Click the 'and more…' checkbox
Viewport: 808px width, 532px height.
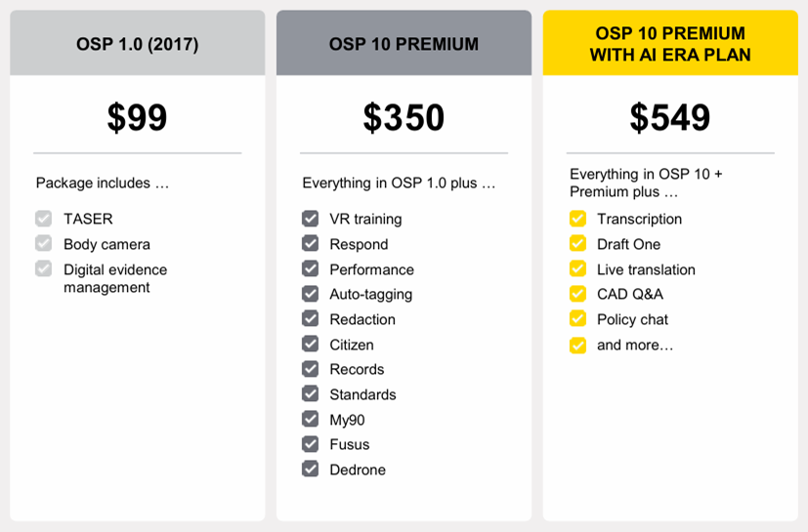coord(577,345)
